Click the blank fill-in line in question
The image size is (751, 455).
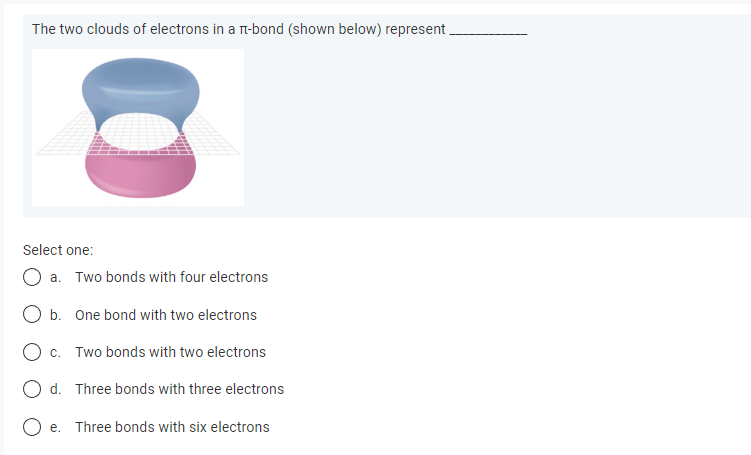pyautogui.click(x=488, y=34)
